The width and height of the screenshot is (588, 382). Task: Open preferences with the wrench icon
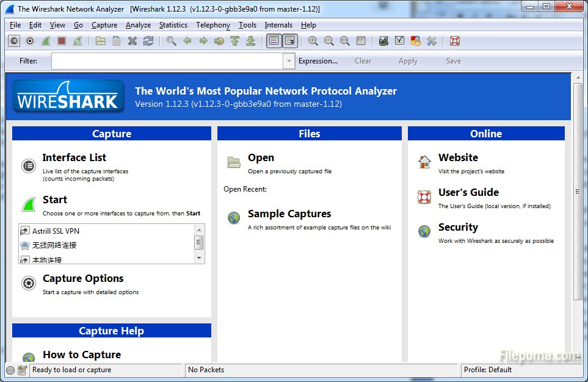click(x=432, y=41)
